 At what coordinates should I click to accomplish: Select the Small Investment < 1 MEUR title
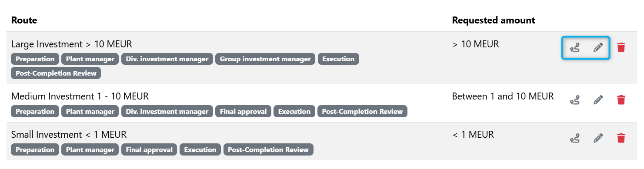tap(69, 135)
